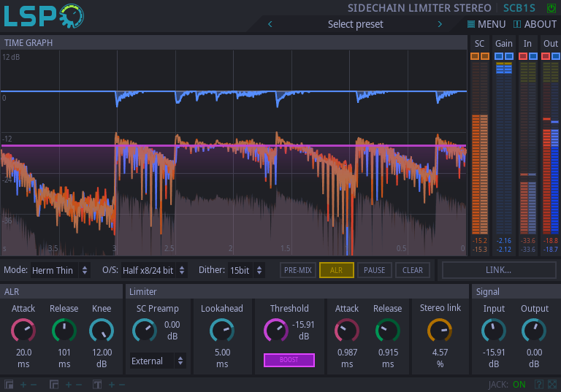
Task: Toggle the ALR button
Action: [x=336, y=270]
